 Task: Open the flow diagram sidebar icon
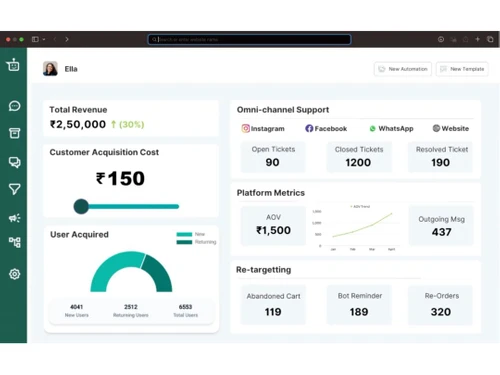coord(14,242)
